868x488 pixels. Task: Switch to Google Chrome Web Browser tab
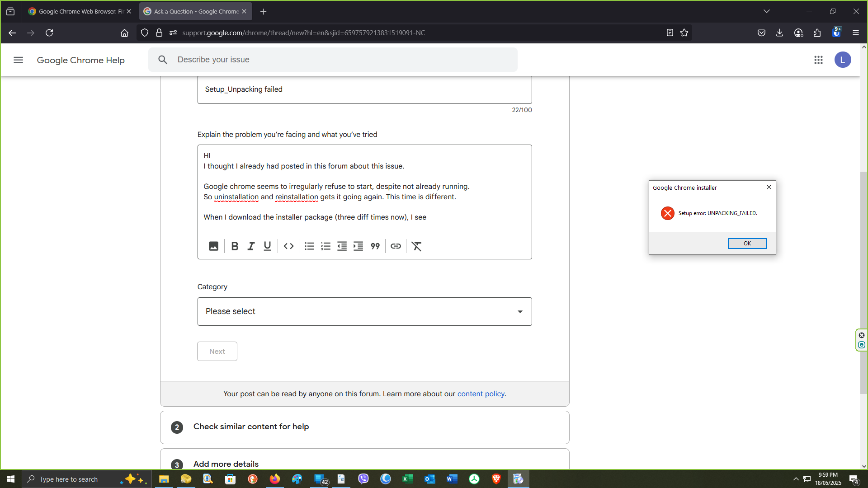tap(76, 11)
